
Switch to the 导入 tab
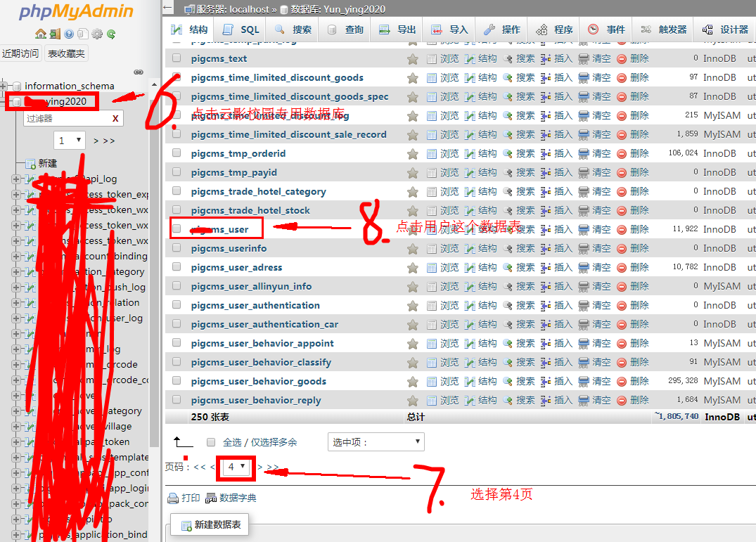(x=449, y=30)
